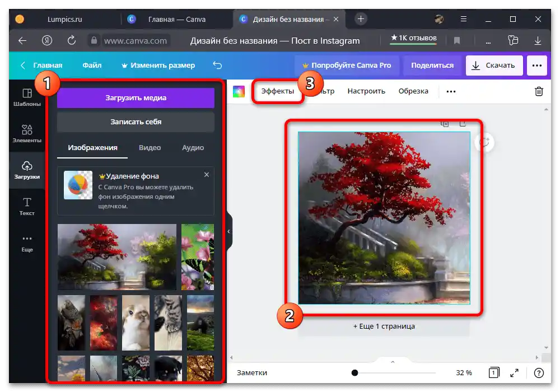
Task: Select the butterfly and flowers upload thumbnail
Action: 198,256
